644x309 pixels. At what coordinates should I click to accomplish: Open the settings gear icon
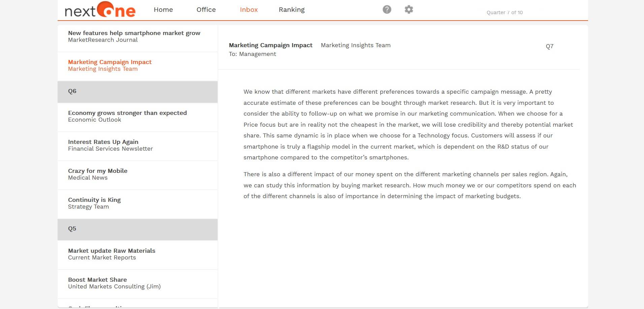409,9
